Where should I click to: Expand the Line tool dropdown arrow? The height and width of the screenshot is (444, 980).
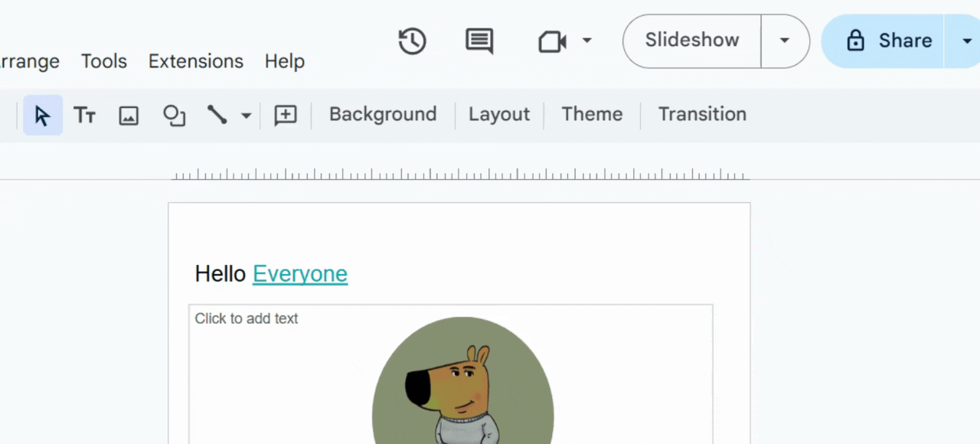[x=246, y=116]
